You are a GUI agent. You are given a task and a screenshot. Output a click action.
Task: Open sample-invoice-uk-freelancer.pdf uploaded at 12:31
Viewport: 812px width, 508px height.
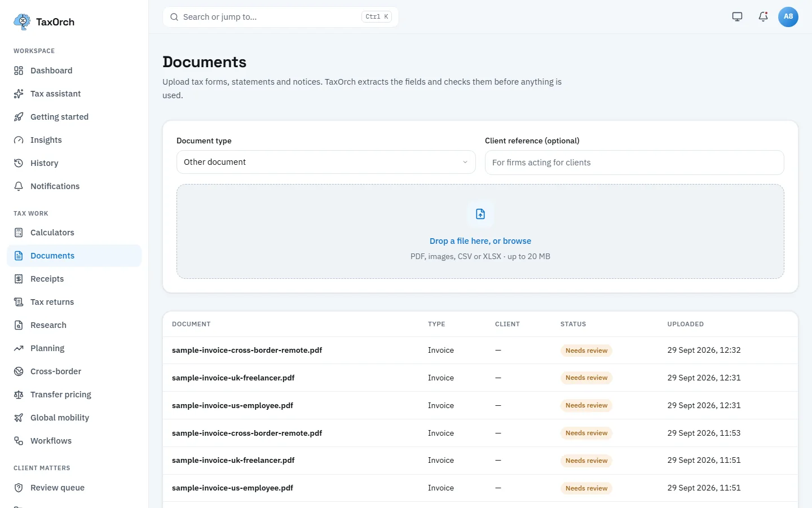coord(233,378)
